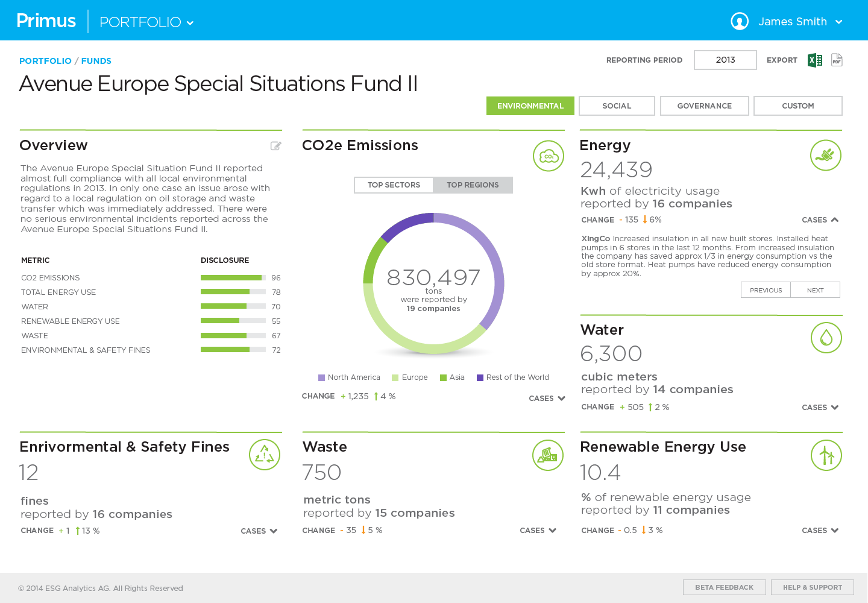Click ENVIRONMENTAL & SAFETY FINES disclosure bar

pyautogui.click(x=233, y=350)
